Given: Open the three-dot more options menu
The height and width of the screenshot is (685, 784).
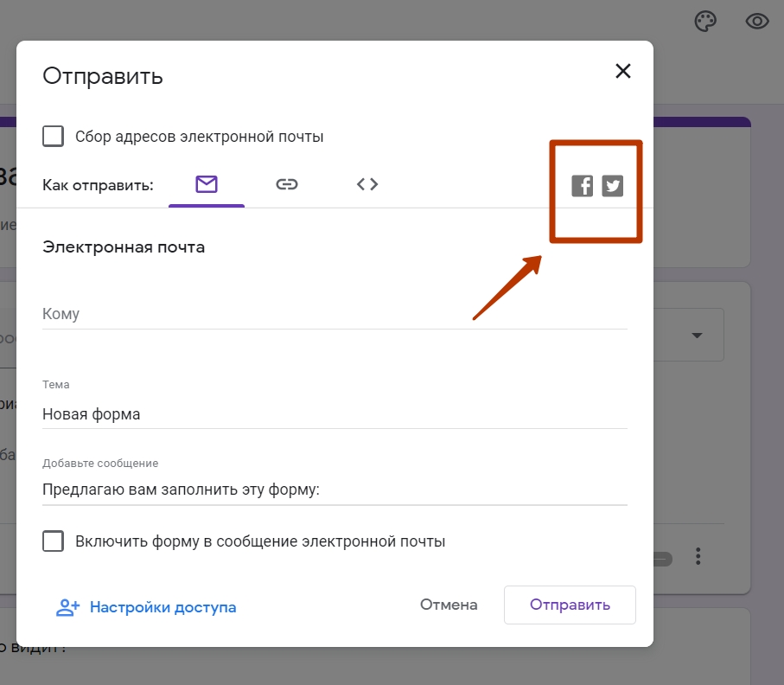Looking at the screenshot, I should tap(698, 556).
